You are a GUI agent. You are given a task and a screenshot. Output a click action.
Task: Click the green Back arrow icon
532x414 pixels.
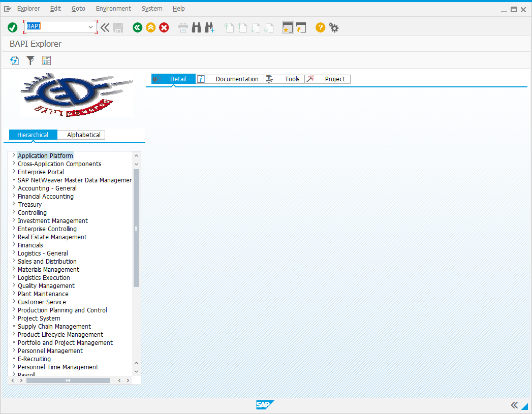137,27
